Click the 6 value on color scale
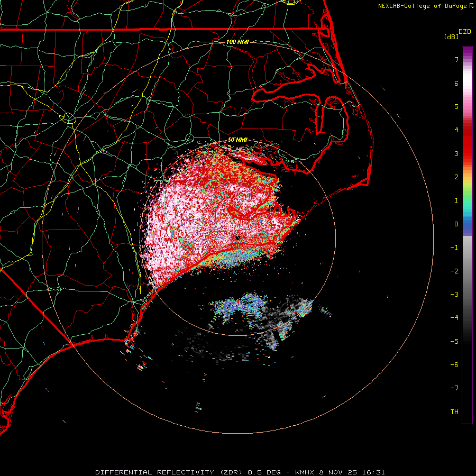 coord(456,83)
